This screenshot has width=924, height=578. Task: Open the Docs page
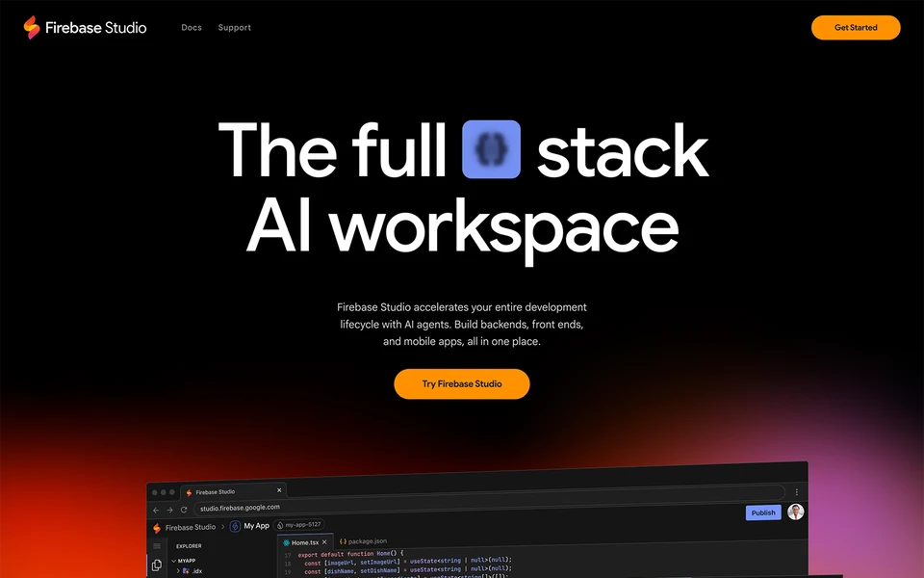point(192,28)
